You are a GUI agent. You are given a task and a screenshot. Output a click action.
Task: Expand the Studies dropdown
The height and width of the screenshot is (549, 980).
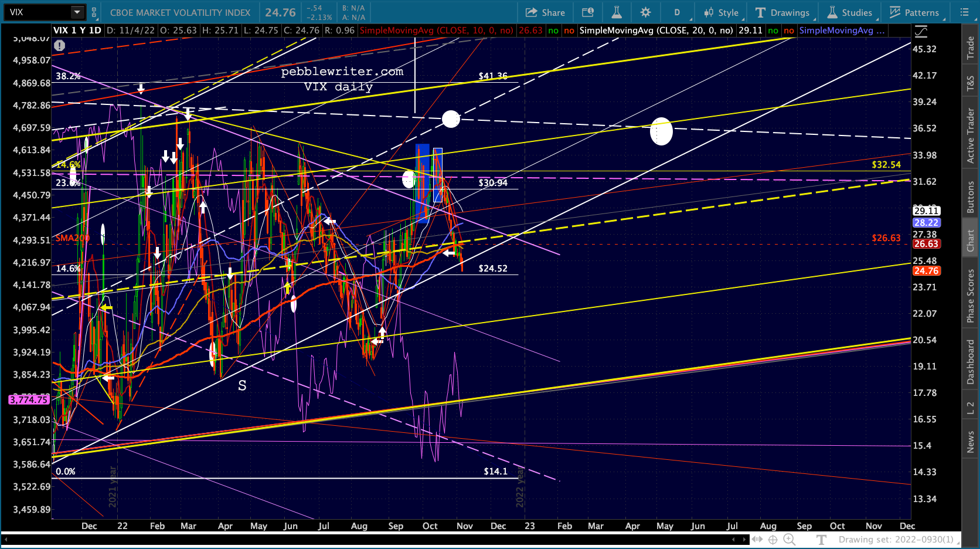[x=850, y=12]
